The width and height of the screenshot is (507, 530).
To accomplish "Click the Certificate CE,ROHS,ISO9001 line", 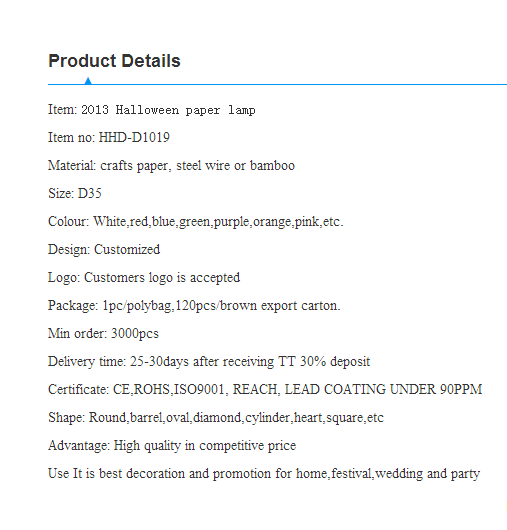I will 265,389.
